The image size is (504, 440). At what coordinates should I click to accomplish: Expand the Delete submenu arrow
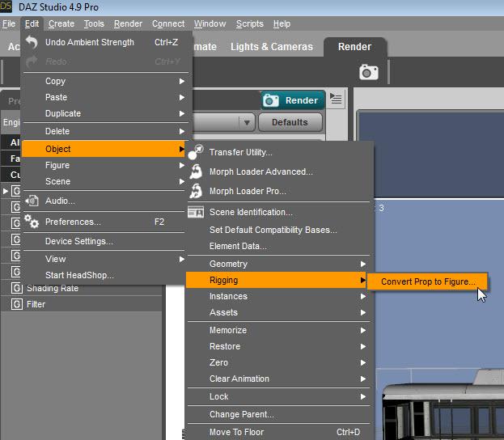tap(182, 132)
